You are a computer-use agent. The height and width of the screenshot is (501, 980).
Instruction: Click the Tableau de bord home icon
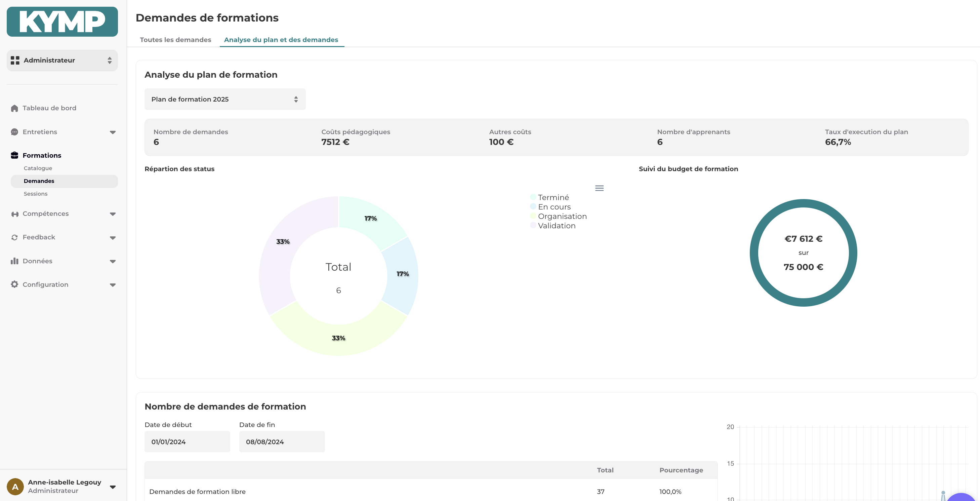pos(14,109)
